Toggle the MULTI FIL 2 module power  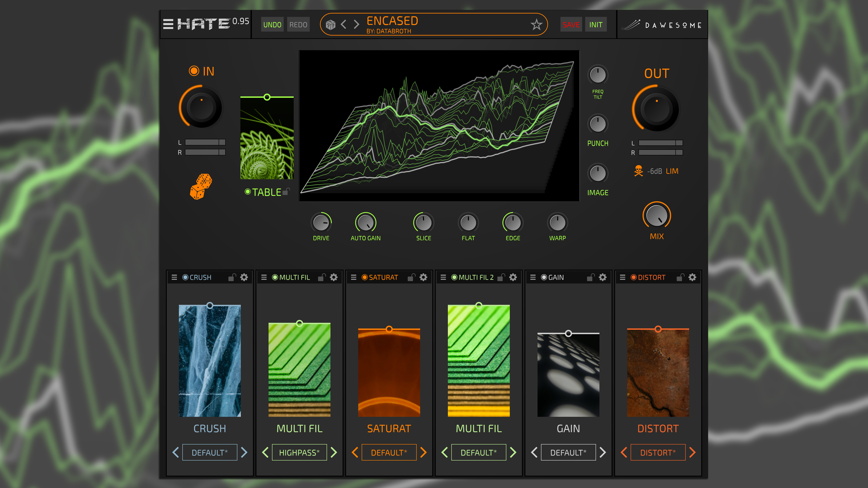click(x=454, y=277)
